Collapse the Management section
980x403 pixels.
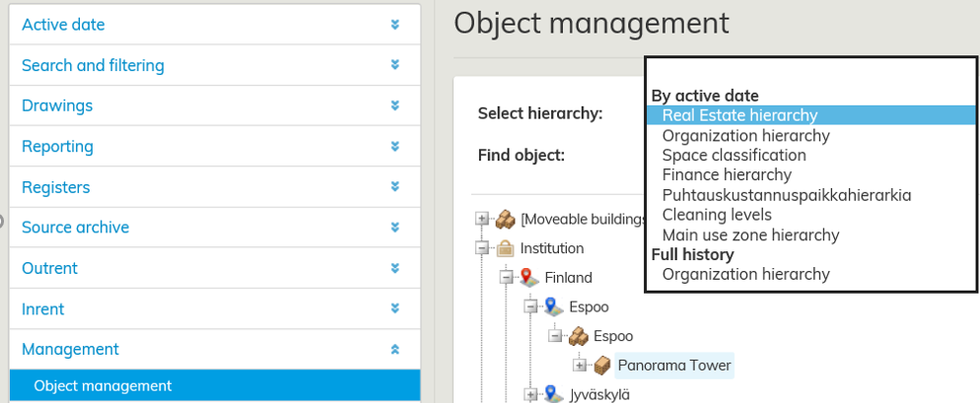coord(394,349)
